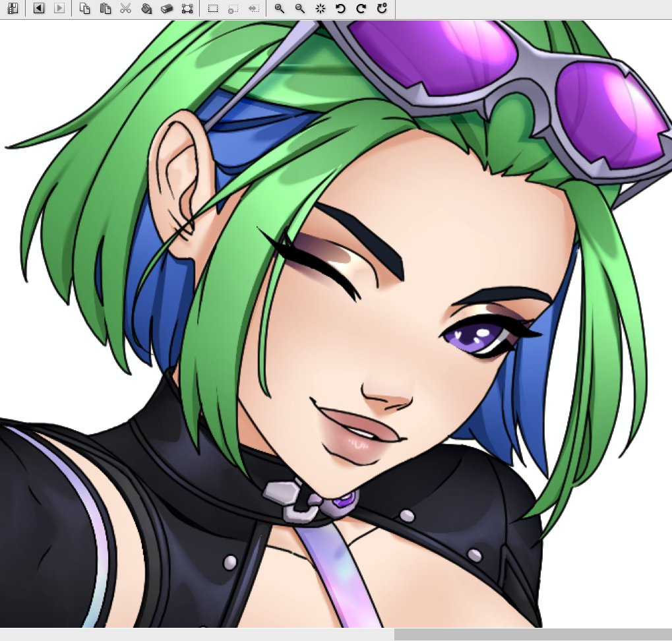Zoom out with the minus magnifier
The image size is (672, 641).
[300, 8]
